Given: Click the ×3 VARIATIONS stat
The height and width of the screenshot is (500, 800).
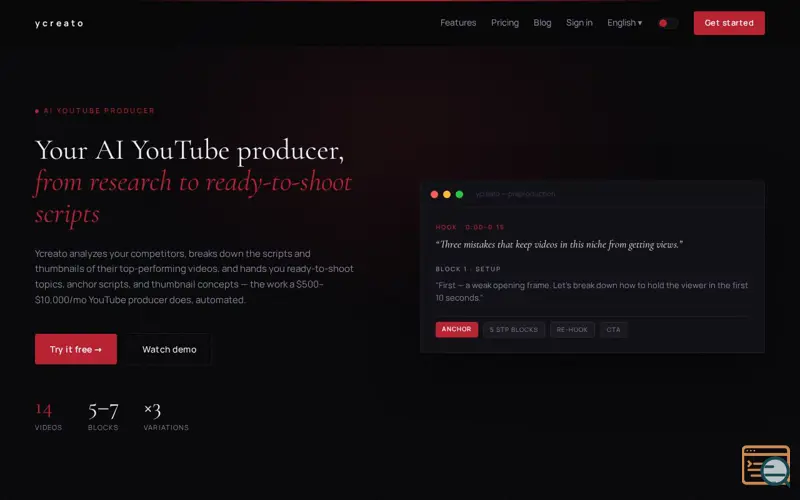Looking at the screenshot, I should point(166,417).
